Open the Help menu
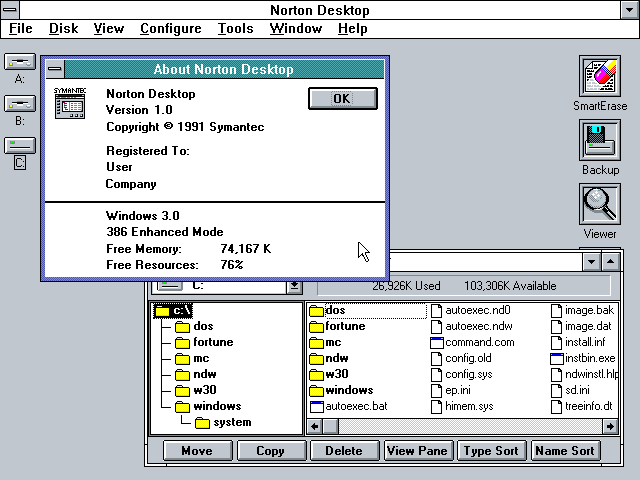Image resolution: width=640 pixels, height=480 pixels. pyautogui.click(x=353, y=29)
